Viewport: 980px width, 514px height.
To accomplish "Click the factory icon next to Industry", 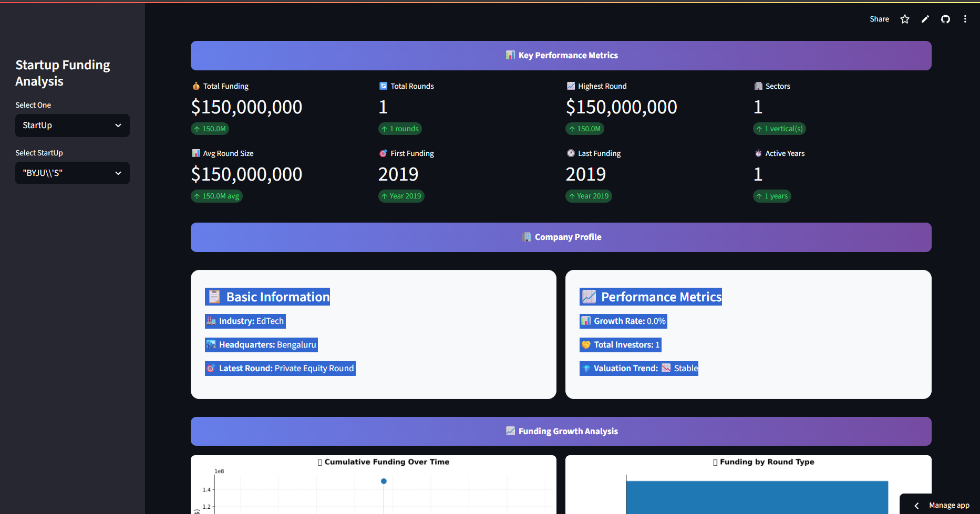I will coord(211,321).
